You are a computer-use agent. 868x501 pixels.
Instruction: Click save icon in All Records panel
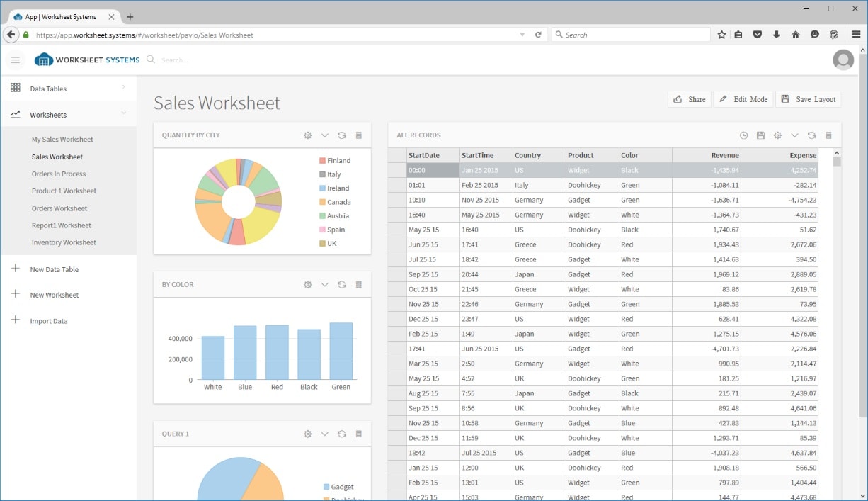coord(760,135)
